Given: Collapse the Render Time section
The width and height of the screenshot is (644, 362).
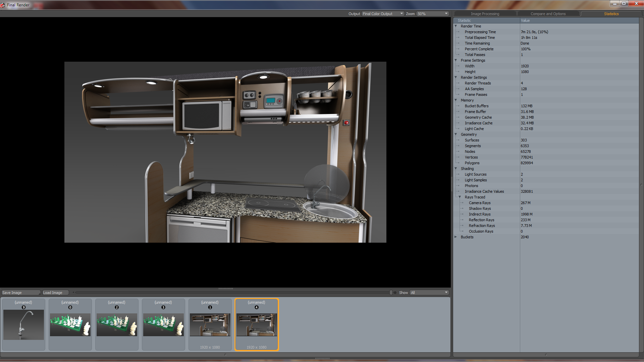Looking at the screenshot, I should pos(456,26).
